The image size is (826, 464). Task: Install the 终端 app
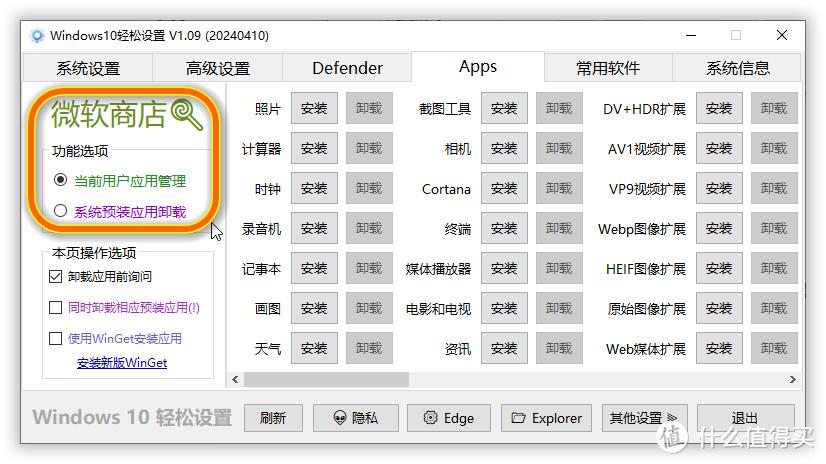[x=504, y=229]
